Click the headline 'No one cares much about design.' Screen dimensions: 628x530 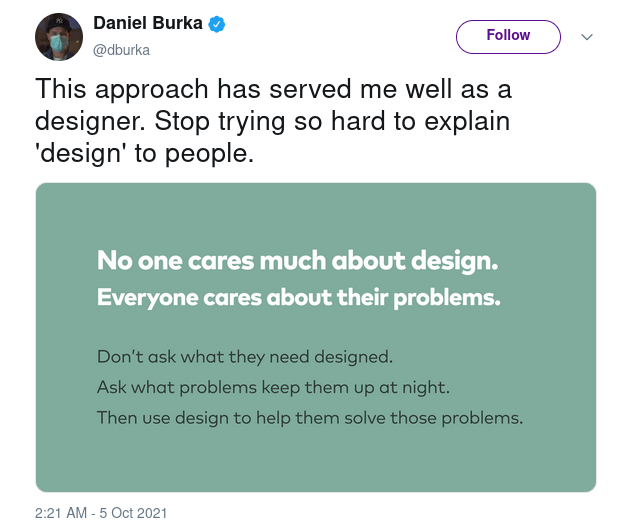tap(297, 262)
